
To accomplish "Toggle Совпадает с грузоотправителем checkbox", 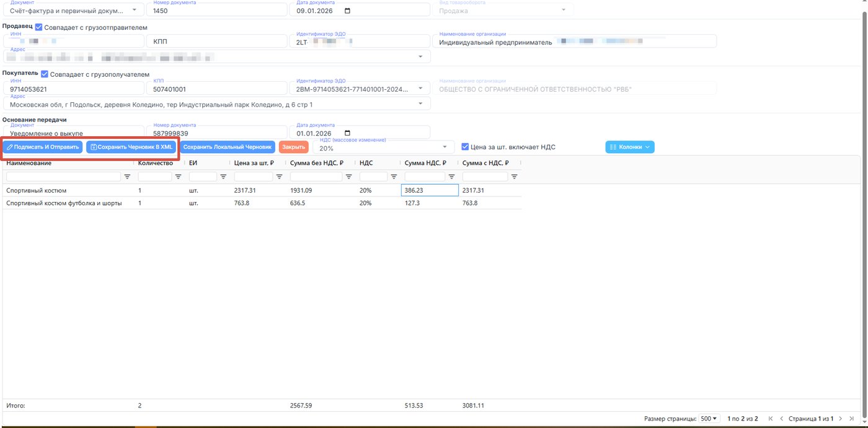I will (x=39, y=27).
